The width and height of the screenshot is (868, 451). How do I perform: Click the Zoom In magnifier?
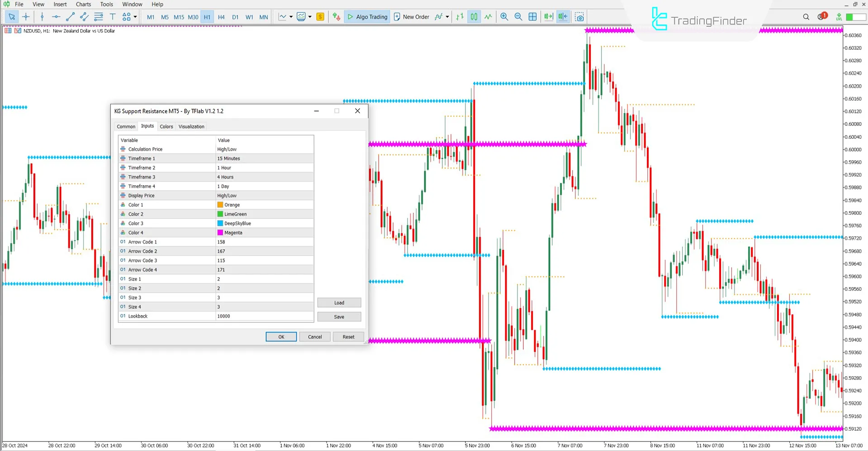click(x=504, y=17)
